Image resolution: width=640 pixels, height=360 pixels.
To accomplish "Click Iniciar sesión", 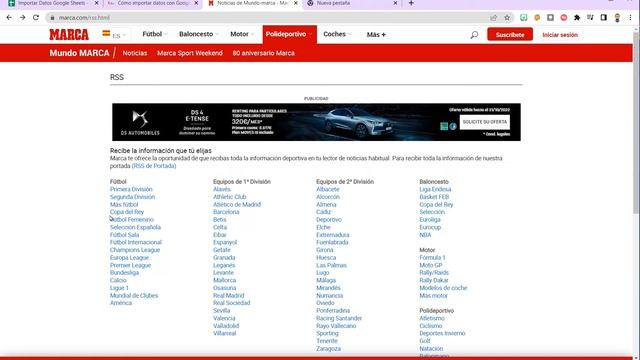I will (x=560, y=35).
